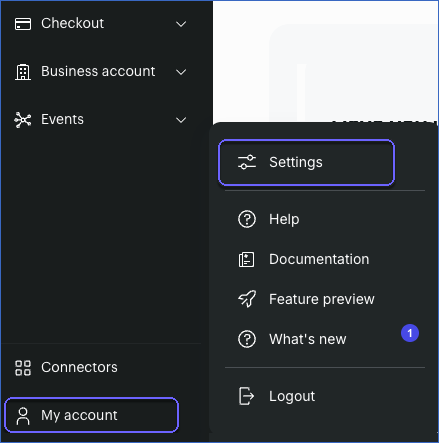The image size is (439, 443).
Task: Click the Checkout sidebar label
Action: [x=72, y=23]
